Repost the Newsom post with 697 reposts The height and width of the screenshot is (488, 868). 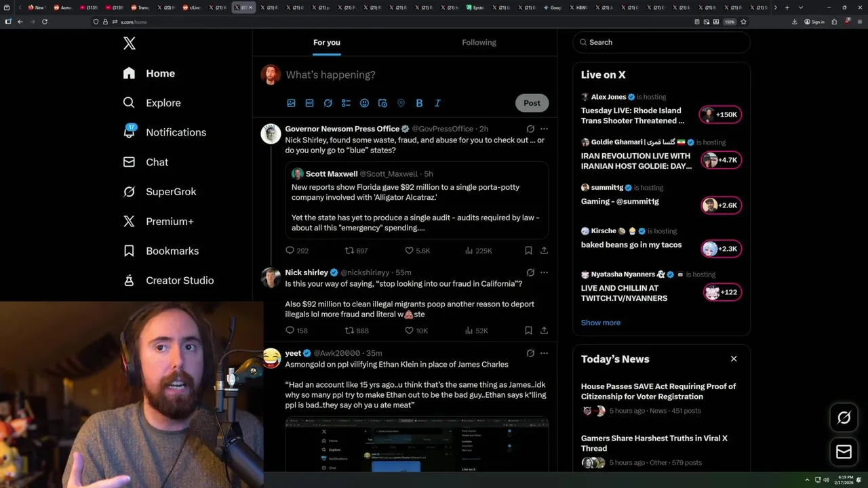click(x=357, y=251)
